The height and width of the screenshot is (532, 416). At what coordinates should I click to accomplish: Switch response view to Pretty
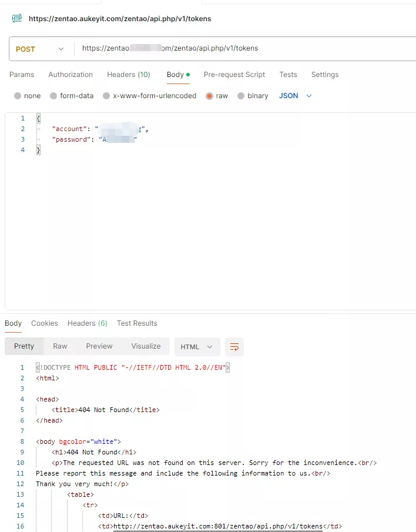click(24, 346)
